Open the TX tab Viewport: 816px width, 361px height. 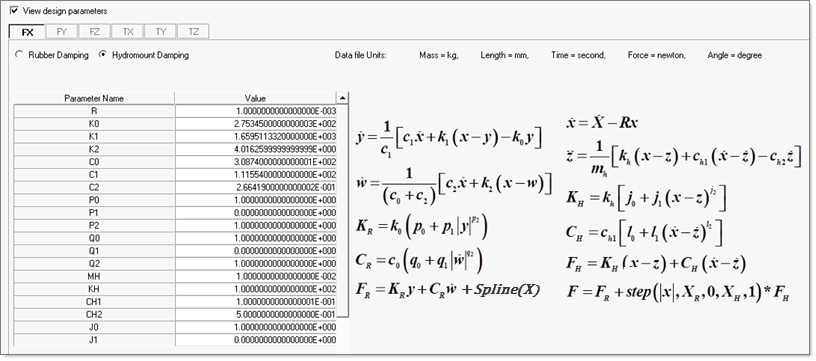click(x=128, y=32)
